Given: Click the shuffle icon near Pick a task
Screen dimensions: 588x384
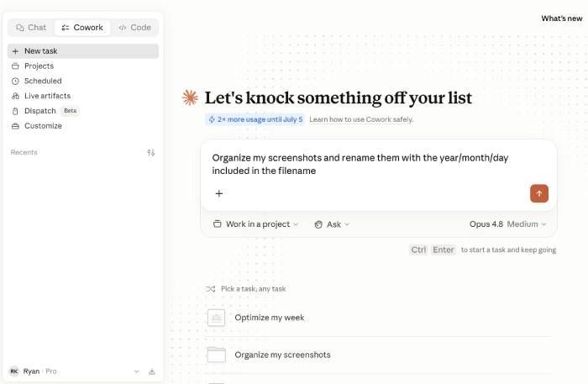Looking at the screenshot, I should click(x=210, y=289).
